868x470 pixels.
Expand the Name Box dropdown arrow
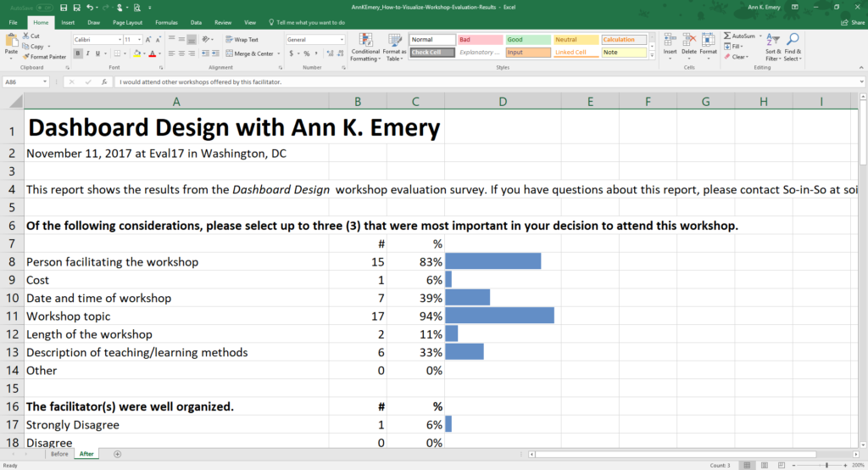44,82
